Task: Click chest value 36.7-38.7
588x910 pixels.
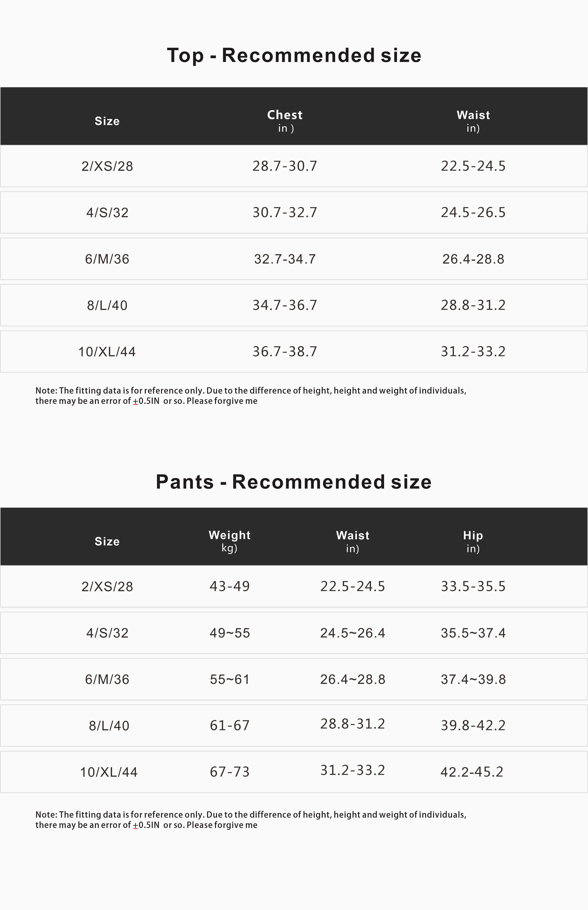Action: pyautogui.click(x=285, y=351)
